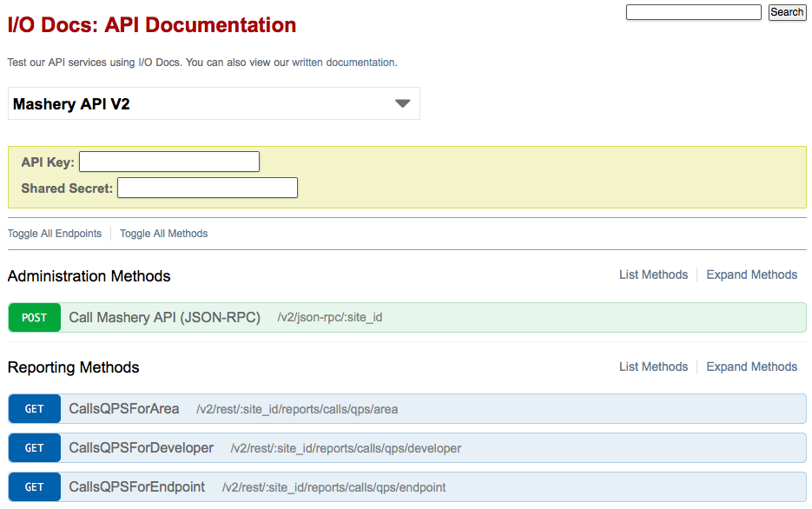Expand the CallsQPSForEndpoint method
The height and width of the screenshot is (509, 812).
click(407, 486)
